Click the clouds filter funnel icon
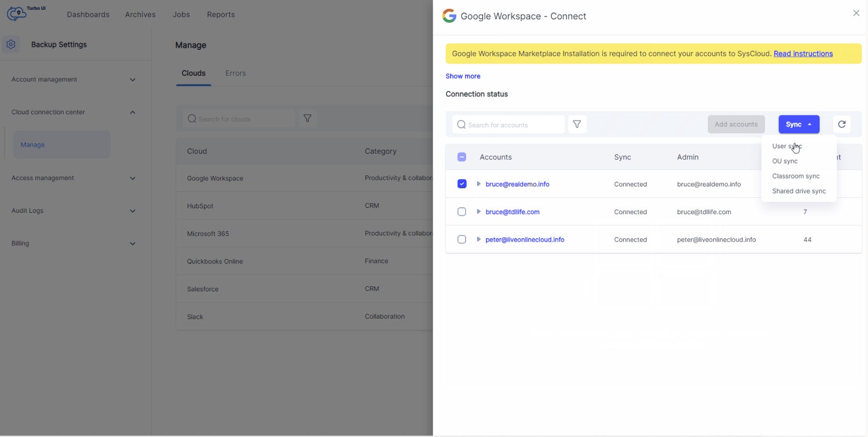This screenshot has width=868, height=437. click(x=307, y=118)
